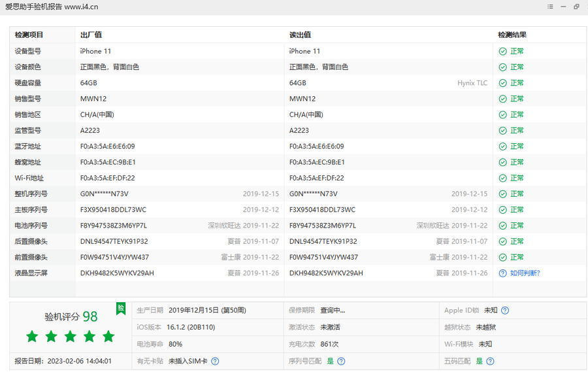Select the 深圳欣旺达 2019-11-22 factory battery maker label
The height and width of the screenshot is (376, 588).
244,226
